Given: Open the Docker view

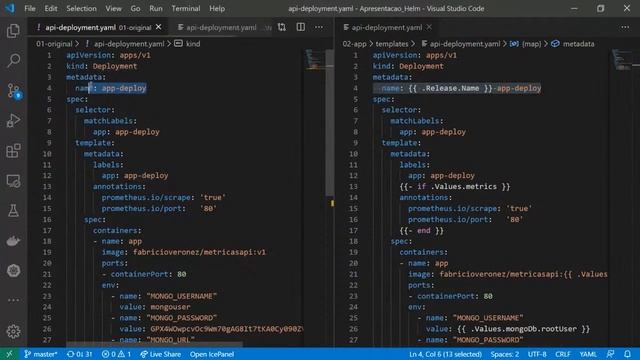Looking at the screenshot, I should click(13, 241).
